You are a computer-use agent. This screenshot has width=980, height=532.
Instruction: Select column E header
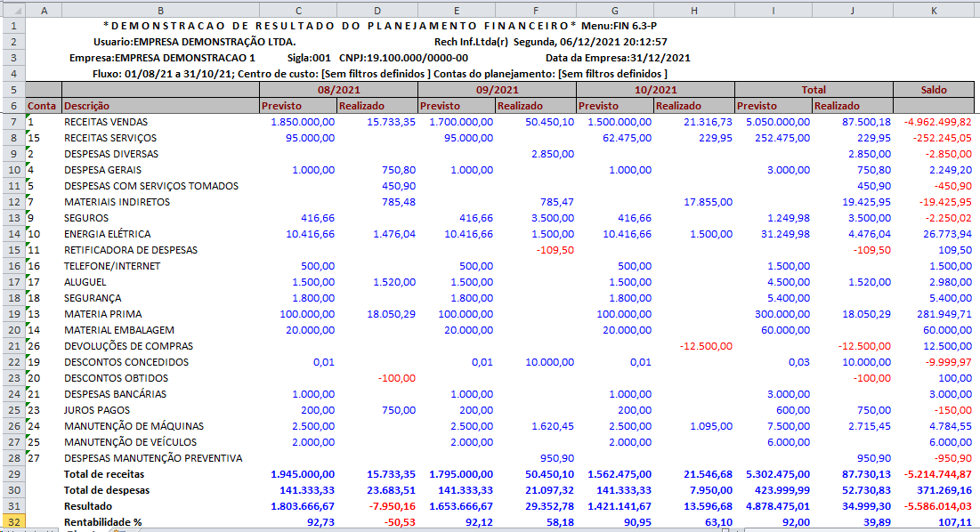(x=457, y=9)
